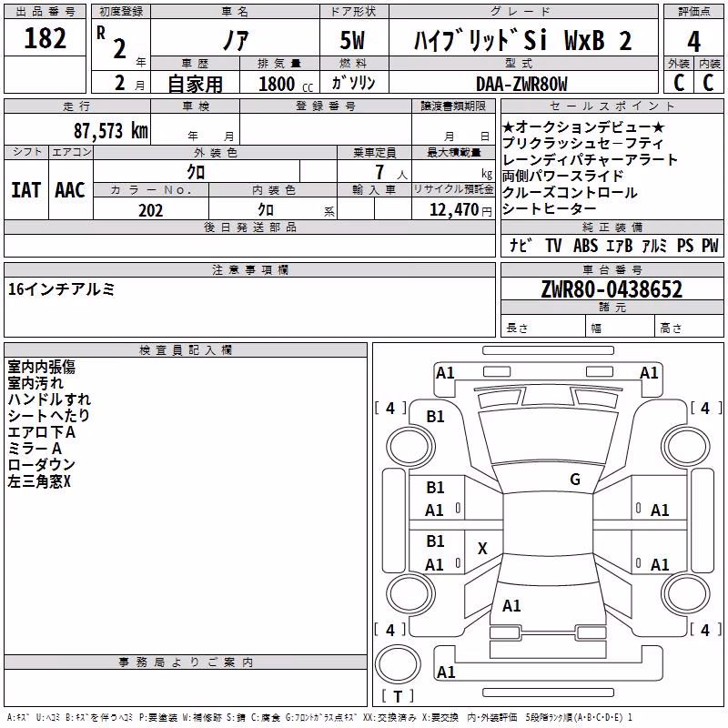Click the note 16インチアルミ
728x728 pixels.
61,289
